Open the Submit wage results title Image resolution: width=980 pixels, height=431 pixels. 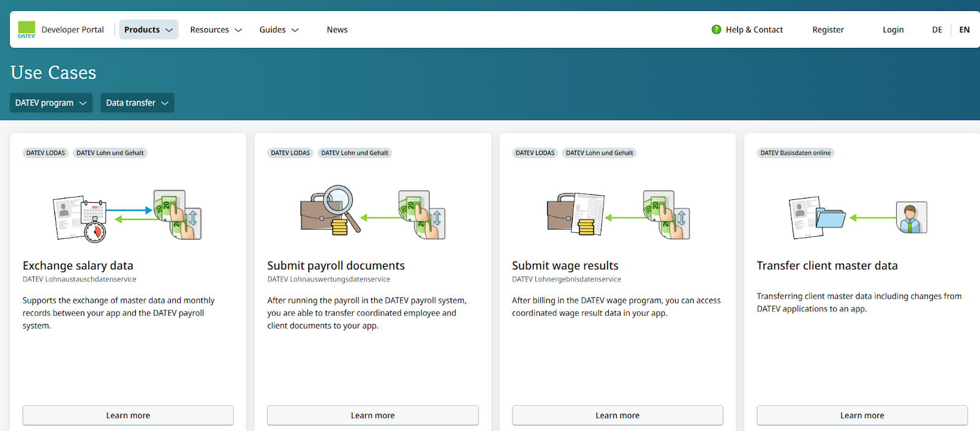565,265
